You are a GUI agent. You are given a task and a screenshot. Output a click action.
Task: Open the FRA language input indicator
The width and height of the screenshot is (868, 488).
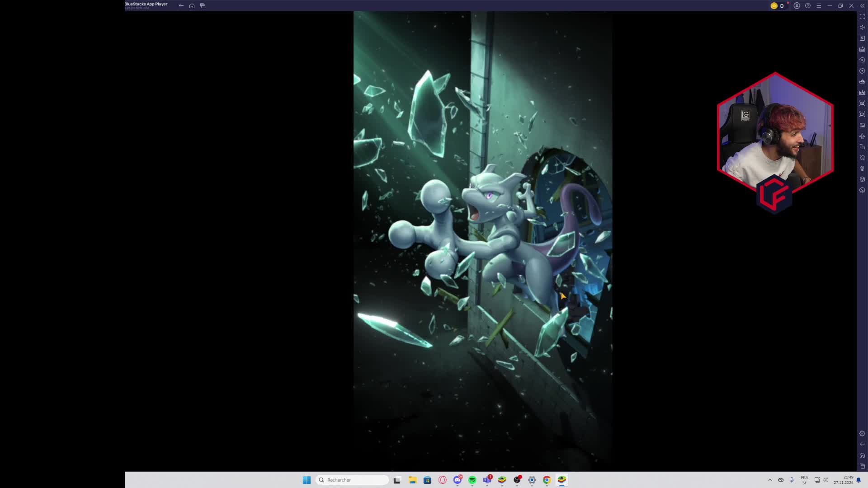(x=804, y=480)
